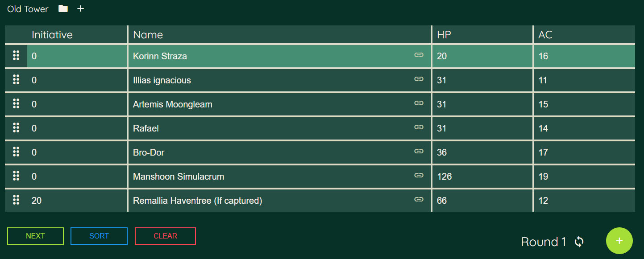
Task: Click the link icon for Illias ignacious
Action: point(419,79)
